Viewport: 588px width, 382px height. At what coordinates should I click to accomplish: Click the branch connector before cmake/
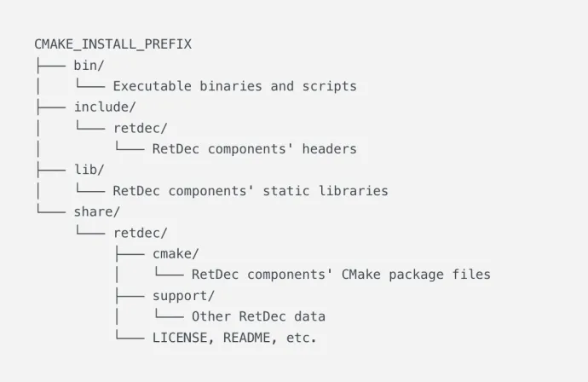[x=130, y=254]
